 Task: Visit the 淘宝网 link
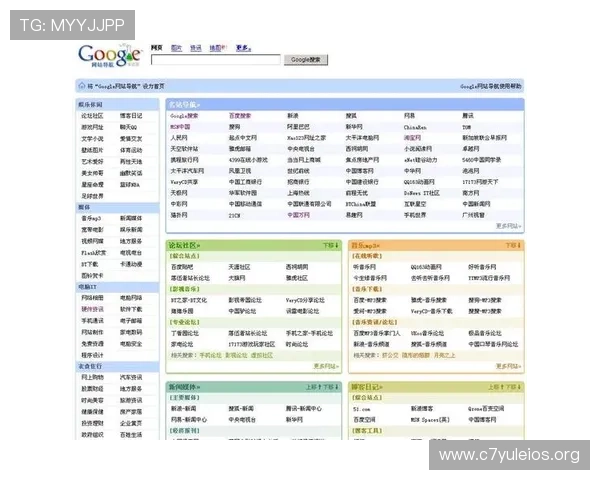click(412, 137)
